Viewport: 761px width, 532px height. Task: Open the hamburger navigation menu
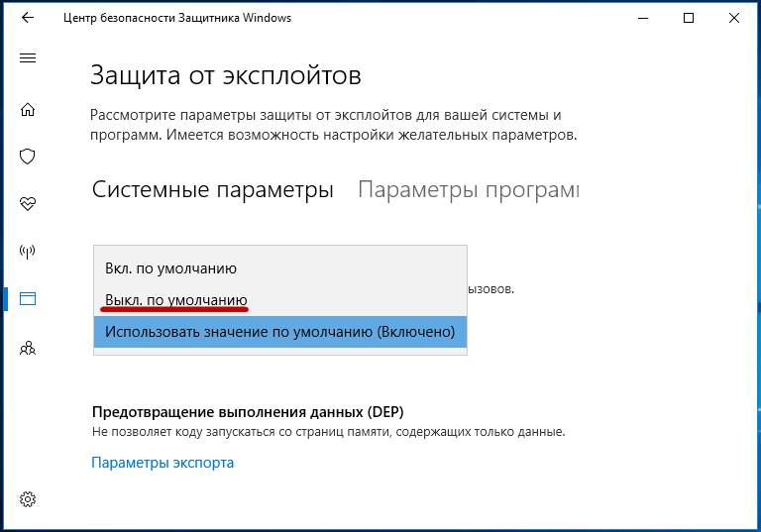point(28,58)
